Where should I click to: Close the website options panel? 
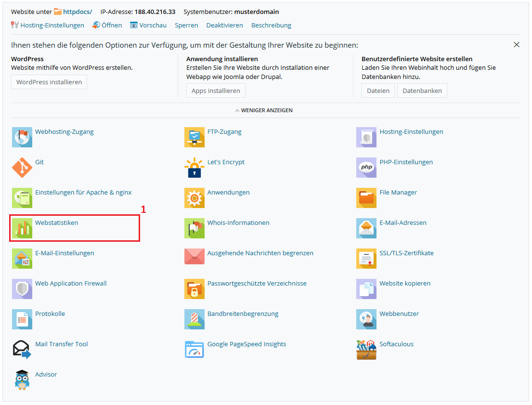[x=517, y=45]
